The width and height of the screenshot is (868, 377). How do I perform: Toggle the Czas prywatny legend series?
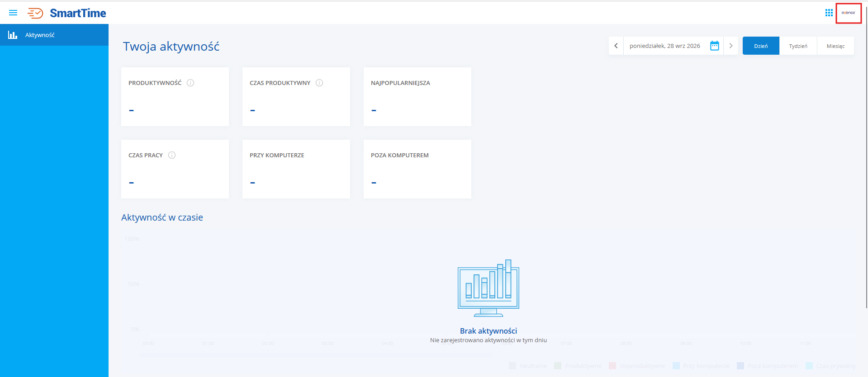831,366
